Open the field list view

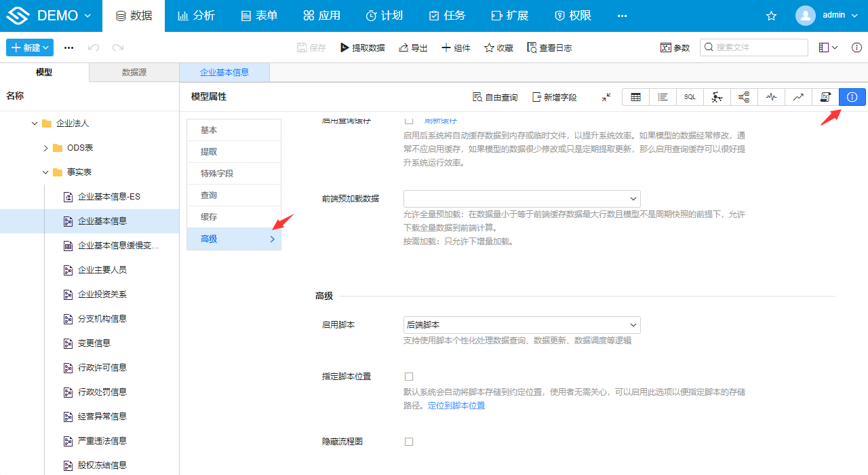point(663,97)
